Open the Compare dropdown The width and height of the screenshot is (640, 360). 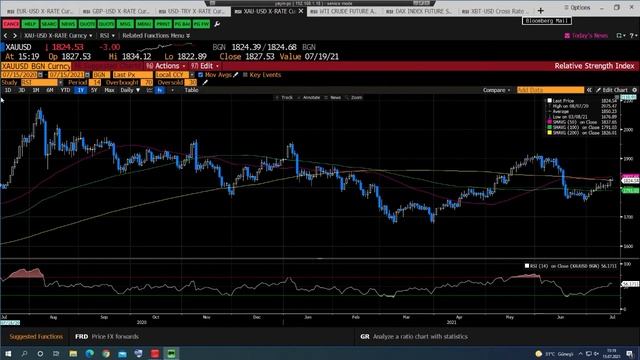[496, 90]
